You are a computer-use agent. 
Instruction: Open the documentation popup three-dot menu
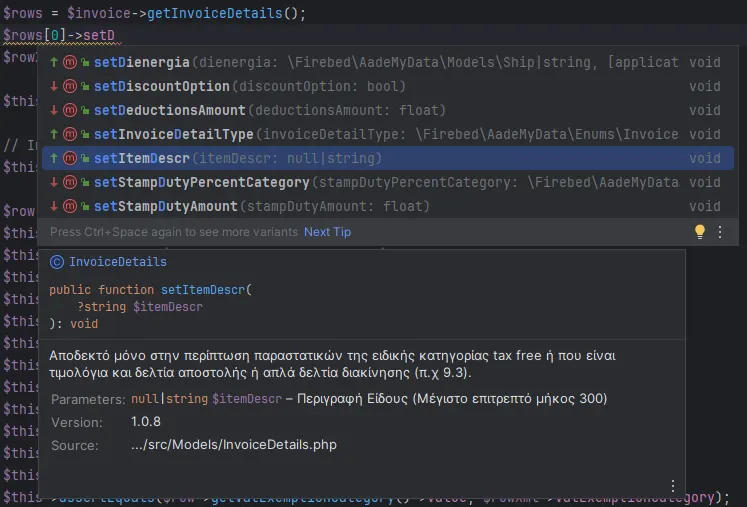[x=673, y=486]
